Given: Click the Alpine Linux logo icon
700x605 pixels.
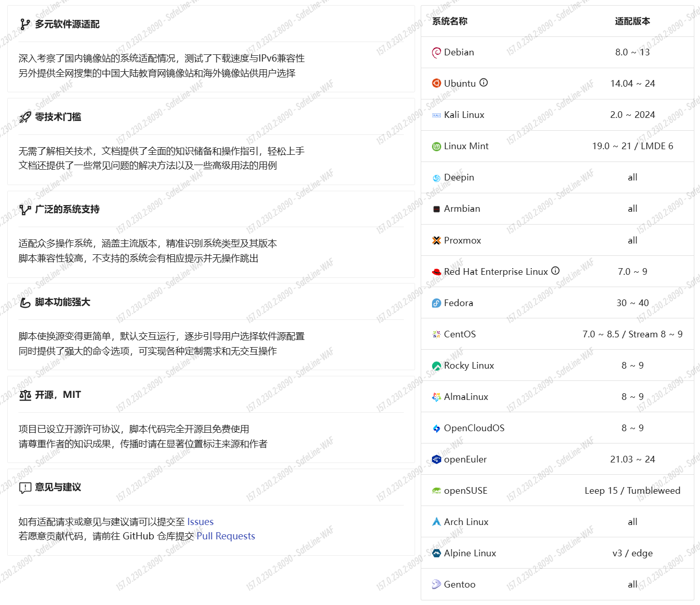Looking at the screenshot, I should click(437, 553).
